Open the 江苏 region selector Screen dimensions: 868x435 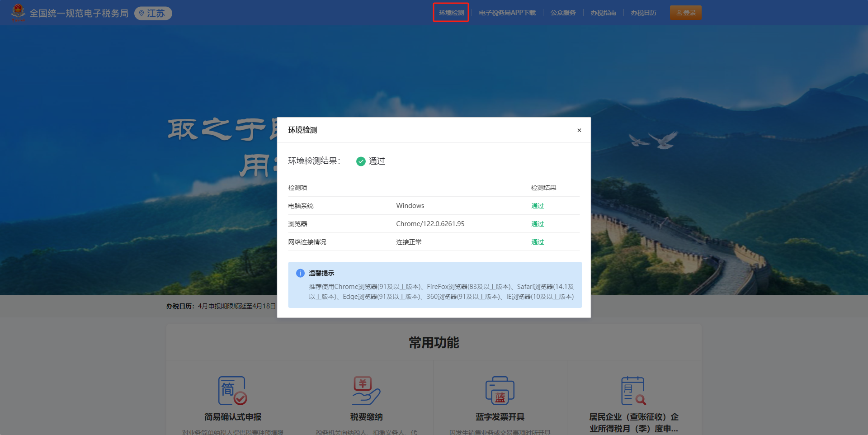point(154,14)
